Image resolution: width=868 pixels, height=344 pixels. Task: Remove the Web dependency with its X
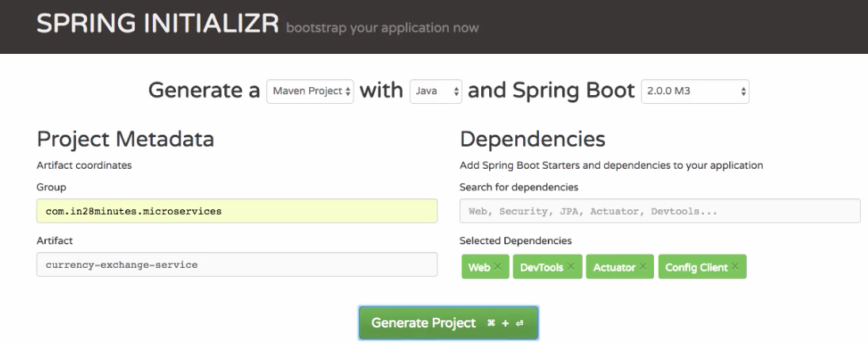498,266
